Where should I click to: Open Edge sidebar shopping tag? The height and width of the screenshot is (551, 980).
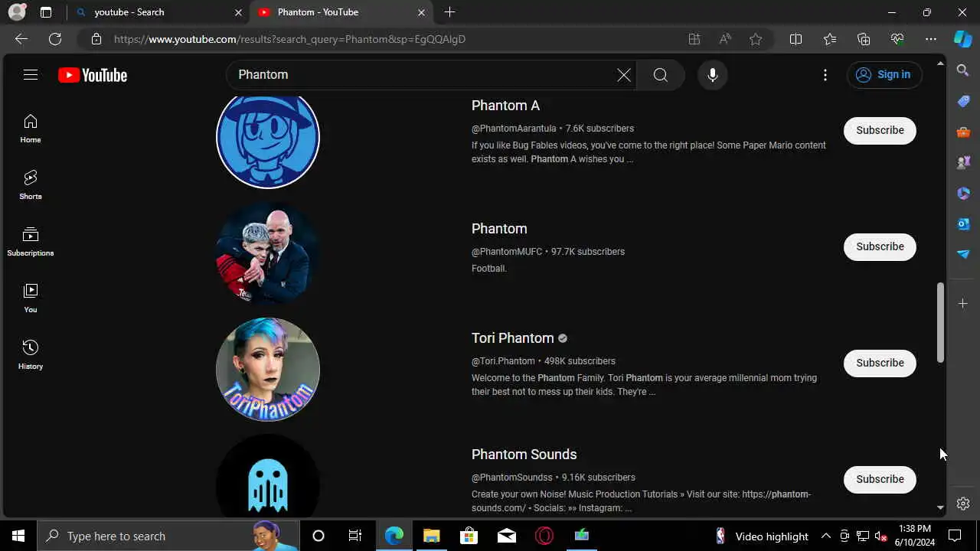click(x=963, y=101)
